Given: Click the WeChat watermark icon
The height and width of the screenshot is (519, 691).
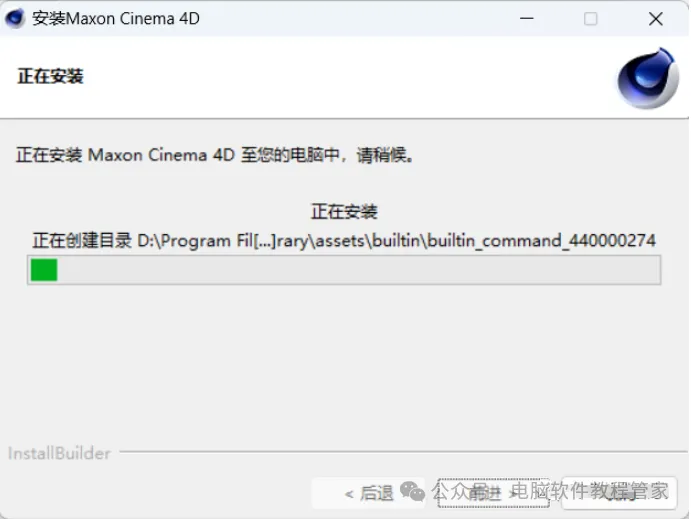Looking at the screenshot, I should [412, 491].
